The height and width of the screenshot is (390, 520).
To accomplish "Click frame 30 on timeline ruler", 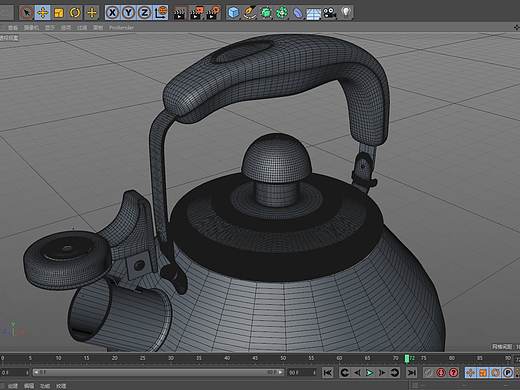I will coord(171,358).
